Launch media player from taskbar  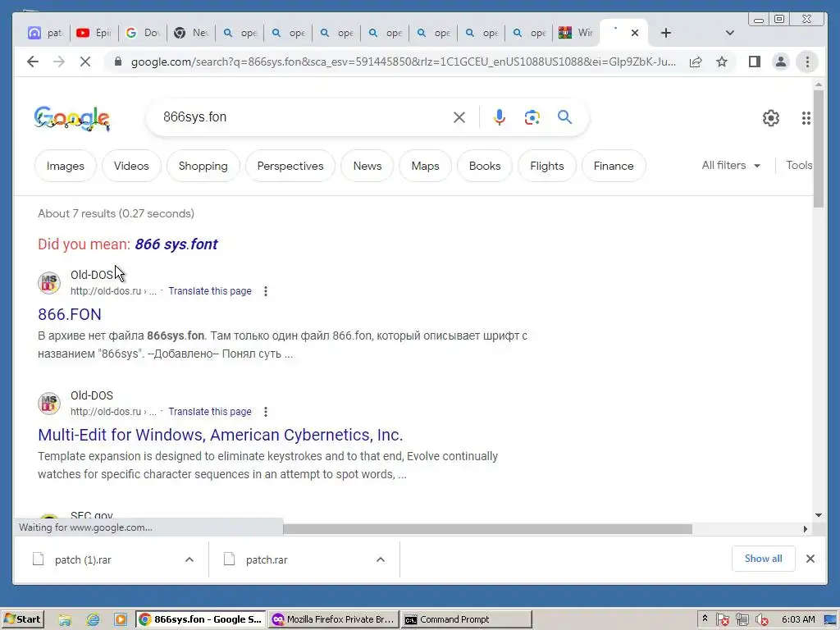121,619
